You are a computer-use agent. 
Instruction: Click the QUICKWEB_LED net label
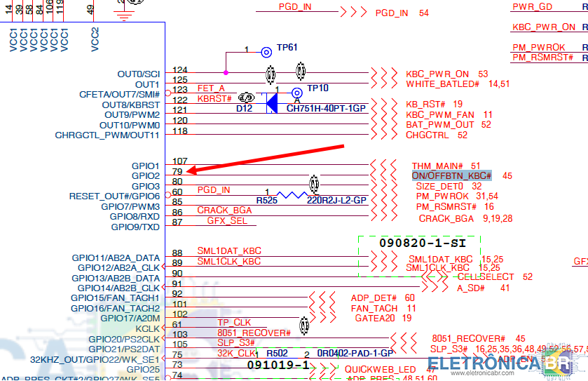380,369
